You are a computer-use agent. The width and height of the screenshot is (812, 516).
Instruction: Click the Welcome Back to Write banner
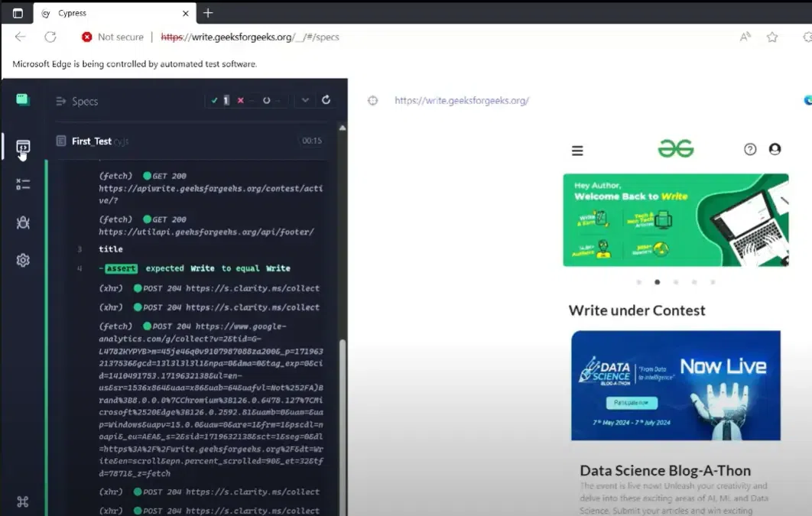(x=676, y=220)
